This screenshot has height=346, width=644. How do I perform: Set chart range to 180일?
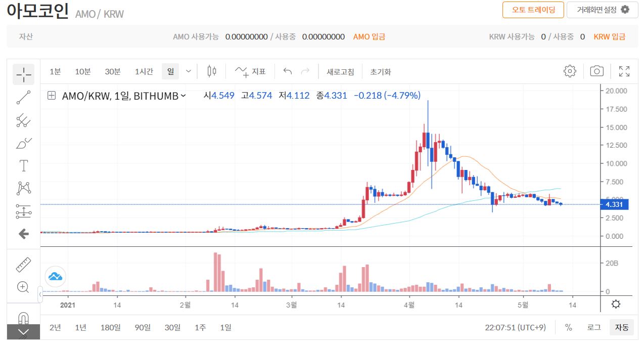(x=110, y=327)
